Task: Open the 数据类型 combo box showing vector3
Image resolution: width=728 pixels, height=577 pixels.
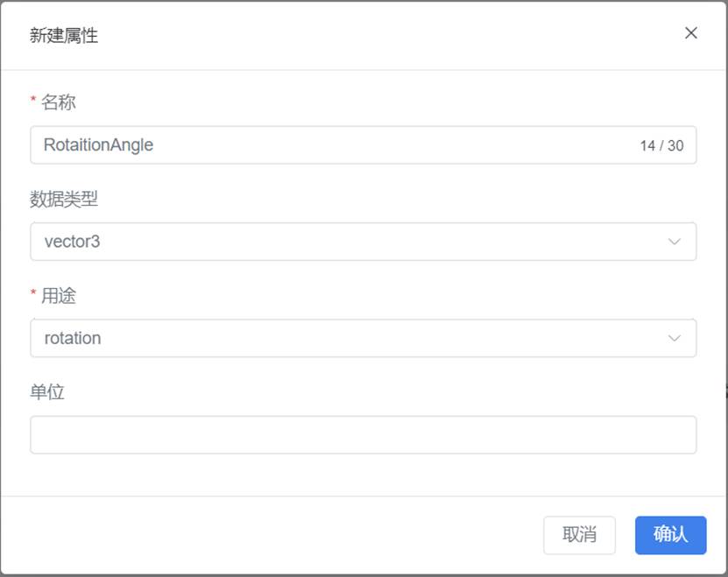Action: (x=363, y=242)
